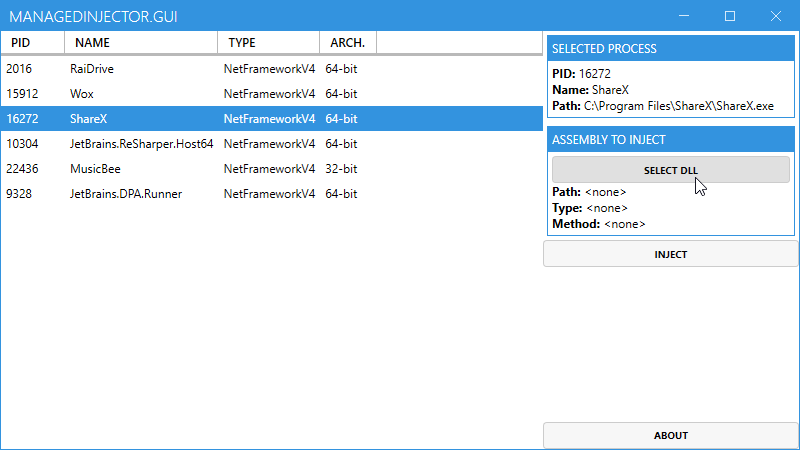
Task: Click the Name: ShareX detail line
Action: [x=590, y=90]
